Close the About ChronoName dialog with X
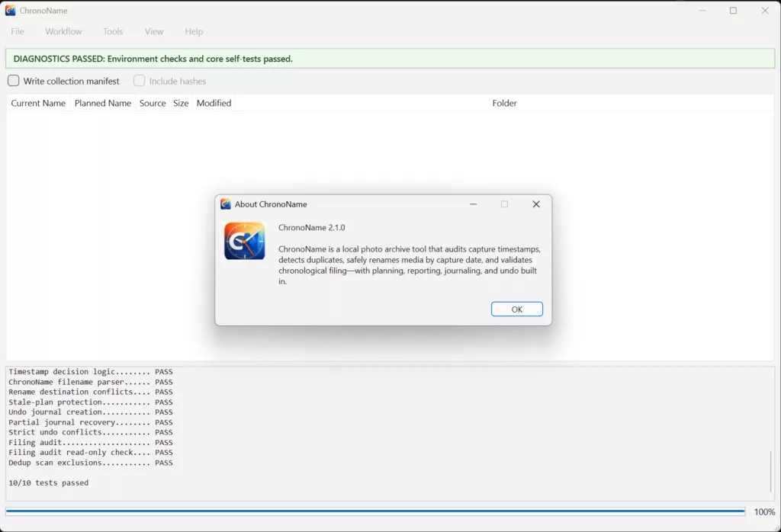781x532 pixels. pos(536,204)
